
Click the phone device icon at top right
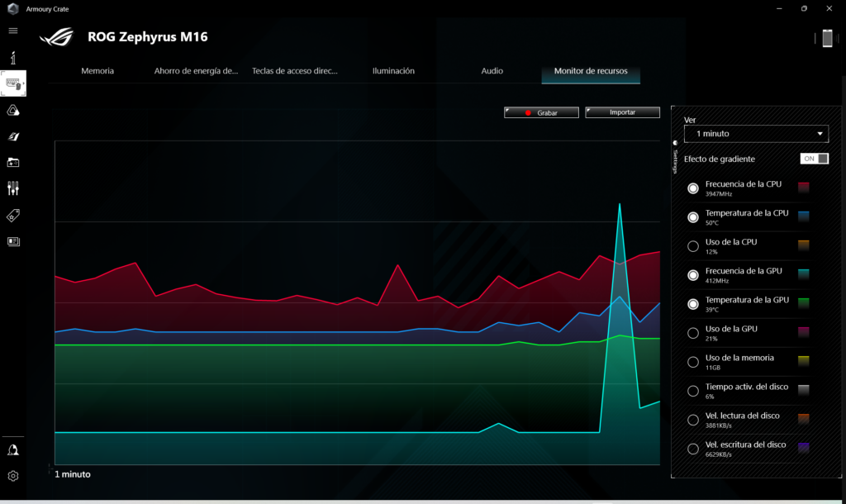point(827,38)
